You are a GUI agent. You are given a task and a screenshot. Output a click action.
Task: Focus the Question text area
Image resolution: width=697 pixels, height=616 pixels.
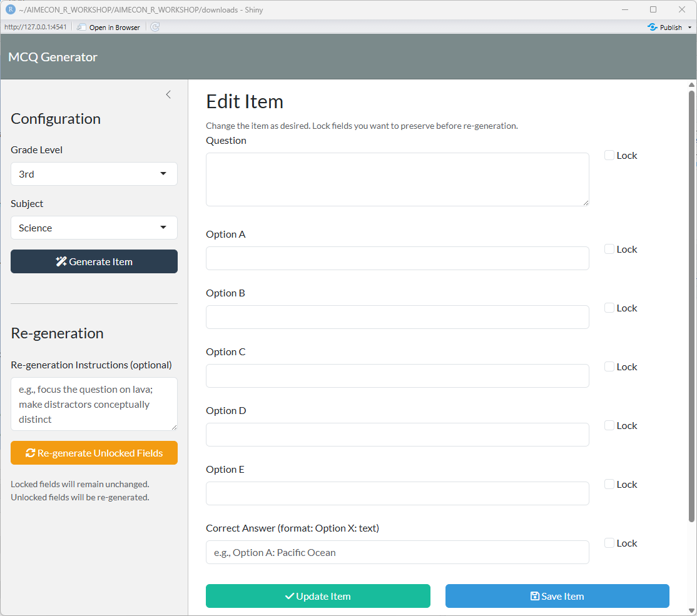pyautogui.click(x=397, y=179)
